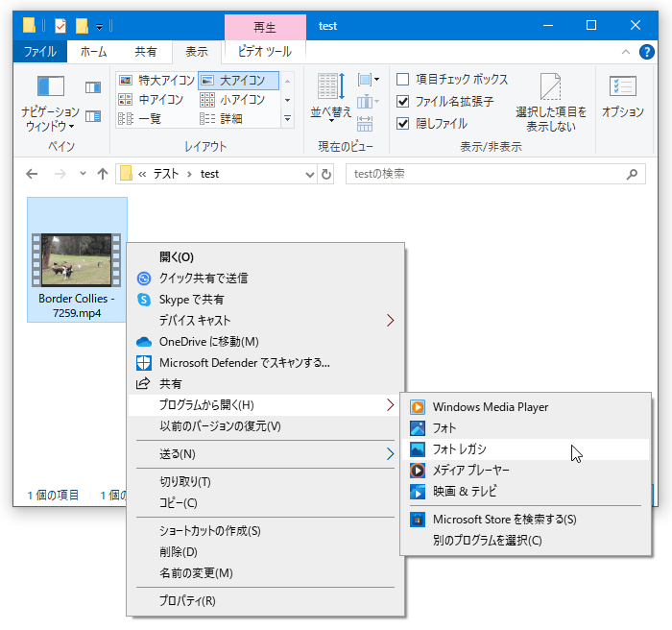Open with 映画 & テレビ

525,491
